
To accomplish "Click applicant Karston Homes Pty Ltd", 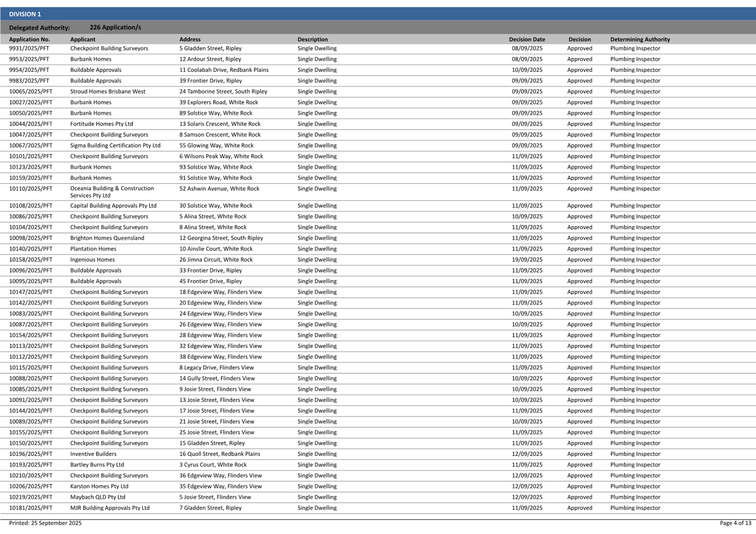I will point(99,487).
